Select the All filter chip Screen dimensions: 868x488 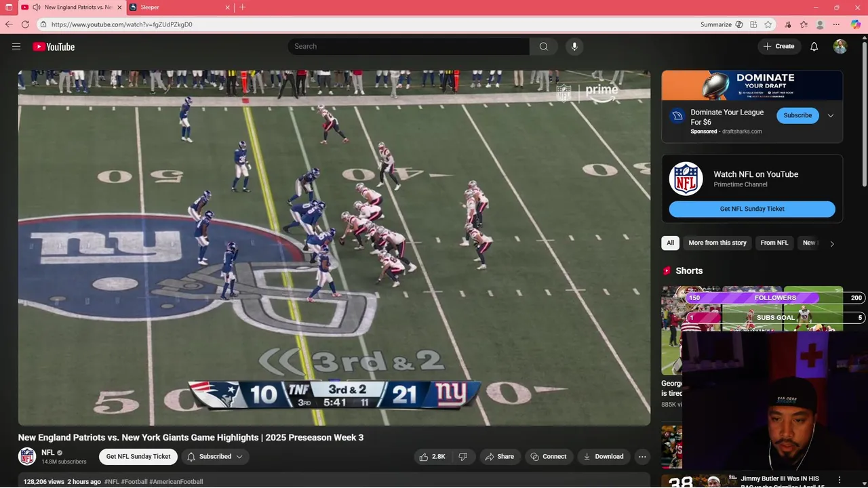671,243
